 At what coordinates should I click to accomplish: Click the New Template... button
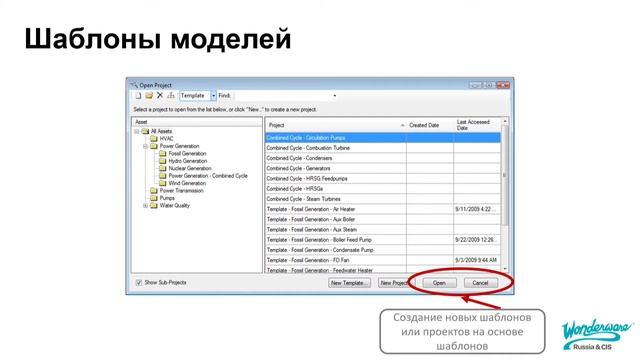[349, 283]
